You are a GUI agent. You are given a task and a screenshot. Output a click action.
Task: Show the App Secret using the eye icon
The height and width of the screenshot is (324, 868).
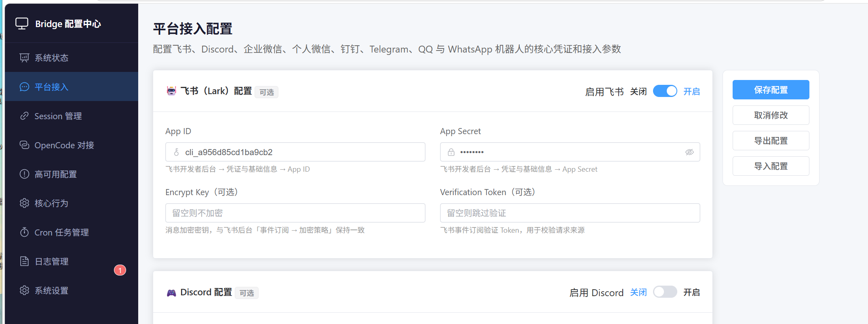click(689, 152)
